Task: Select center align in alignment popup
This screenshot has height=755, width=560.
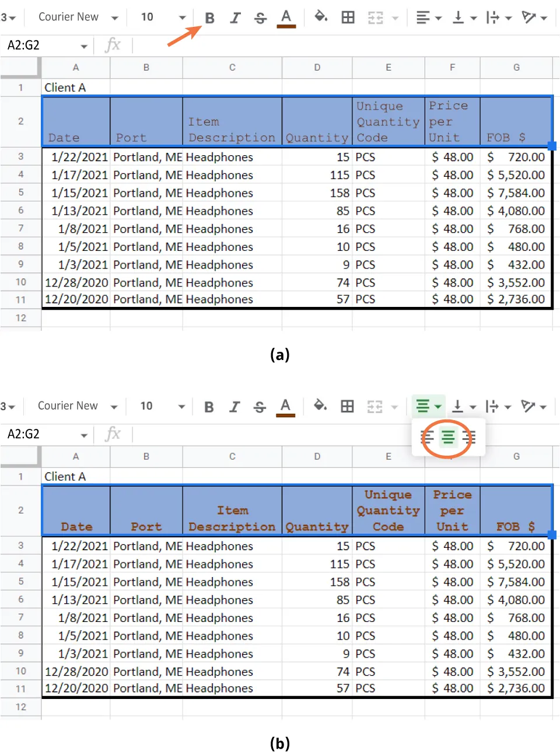Action: pyautogui.click(x=447, y=438)
